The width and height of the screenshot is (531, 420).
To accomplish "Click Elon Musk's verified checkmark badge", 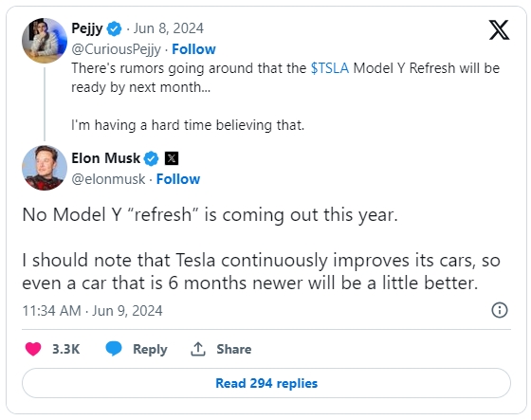I will click(152, 158).
